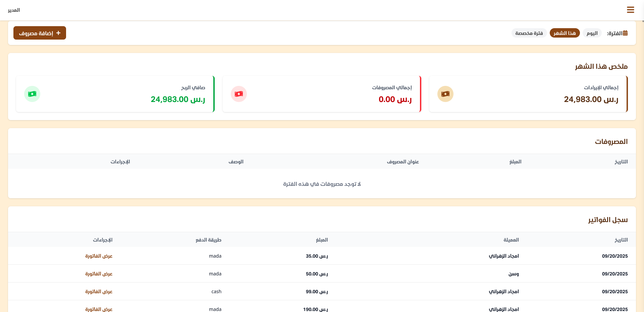644x312 pixels.
Task: Open invoice for the 99.00 cash payment
Action: pyautogui.click(x=99, y=292)
